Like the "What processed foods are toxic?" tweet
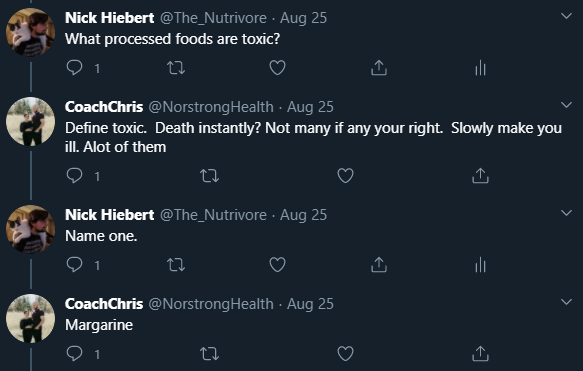This screenshot has width=583, height=371. click(x=277, y=68)
